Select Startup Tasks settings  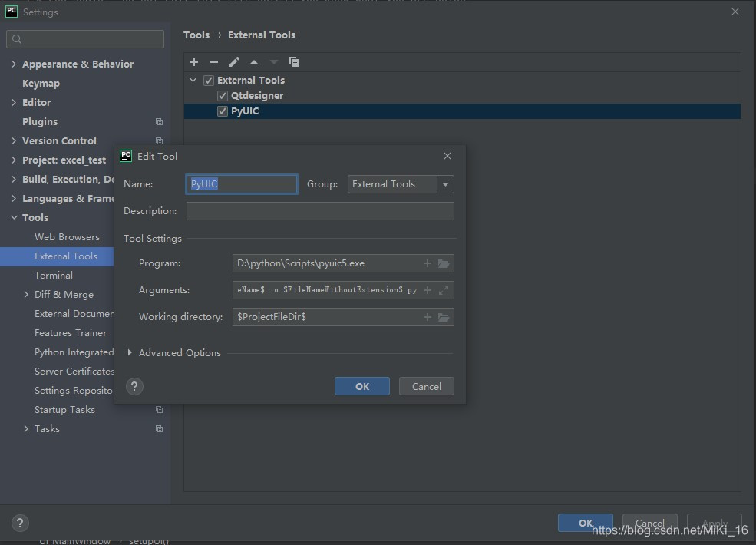[x=64, y=409]
